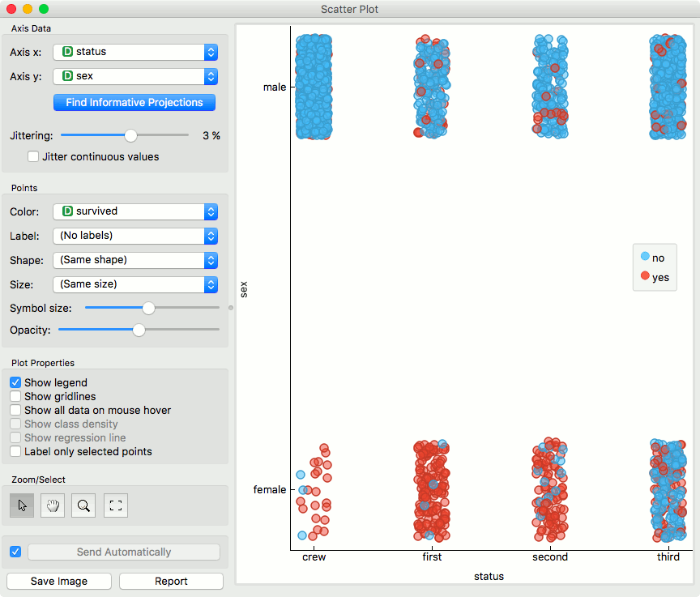
Task: Turn on Show gridlines
Action: pyautogui.click(x=15, y=397)
